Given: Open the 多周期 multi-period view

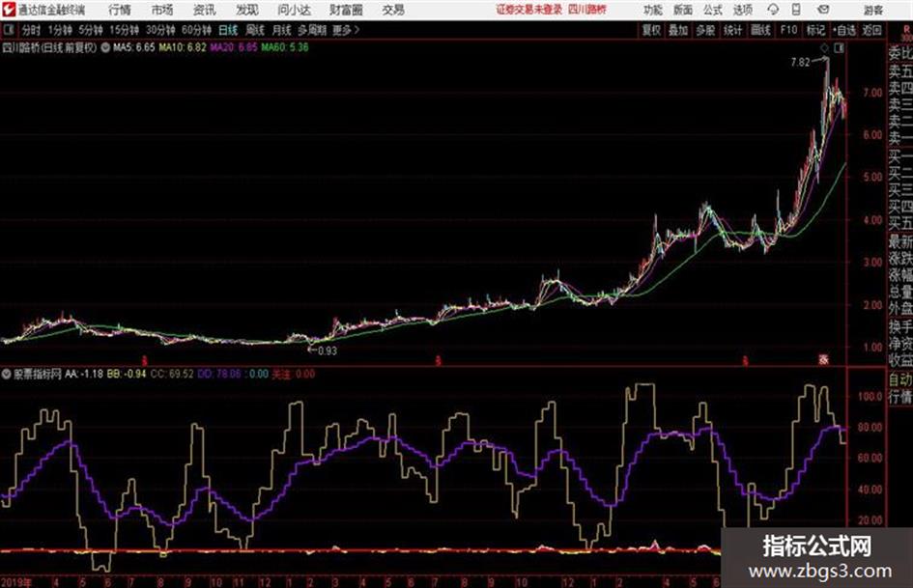Looking at the screenshot, I should [x=312, y=30].
